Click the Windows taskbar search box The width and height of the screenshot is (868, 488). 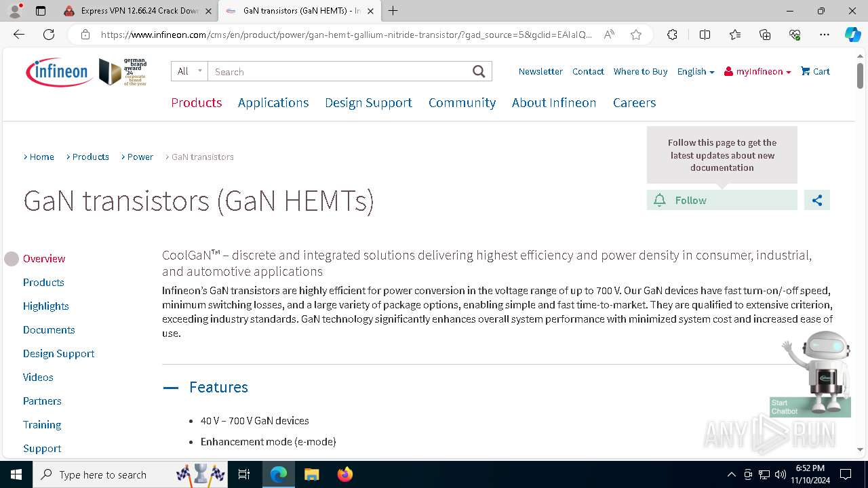[130, 474]
